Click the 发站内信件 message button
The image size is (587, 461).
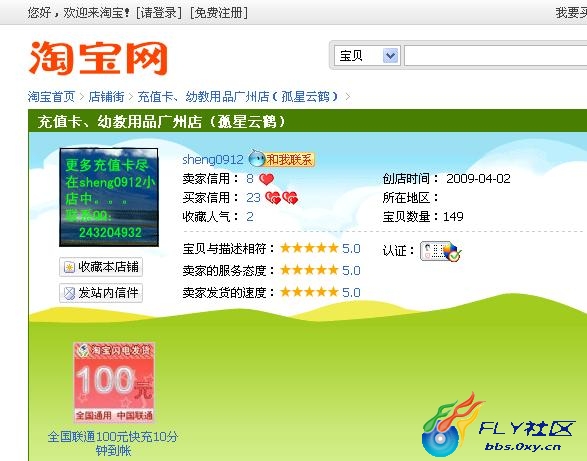click(101, 293)
